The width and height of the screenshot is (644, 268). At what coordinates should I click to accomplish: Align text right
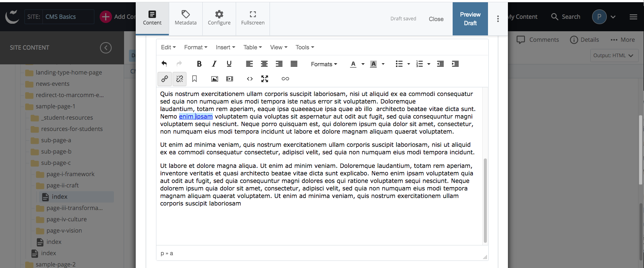(279, 64)
